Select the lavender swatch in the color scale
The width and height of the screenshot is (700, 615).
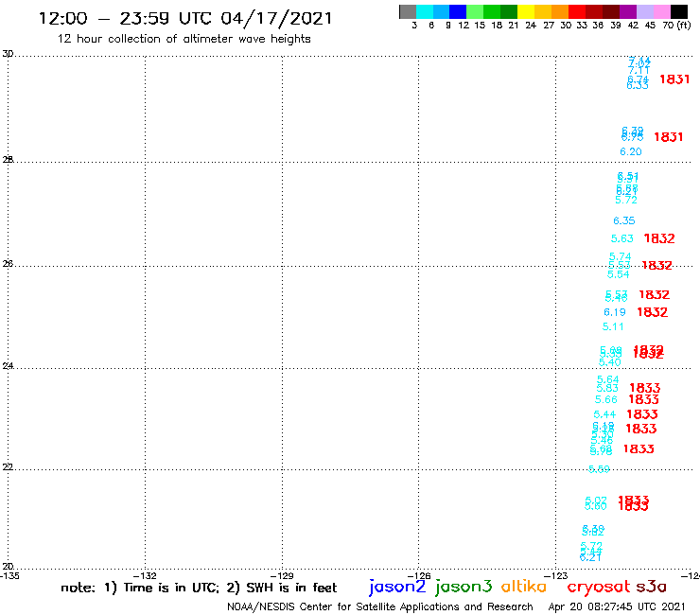pyautogui.click(x=645, y=11)
